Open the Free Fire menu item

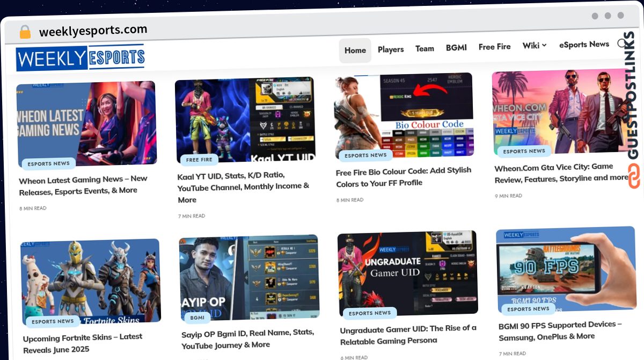[495, 47]
